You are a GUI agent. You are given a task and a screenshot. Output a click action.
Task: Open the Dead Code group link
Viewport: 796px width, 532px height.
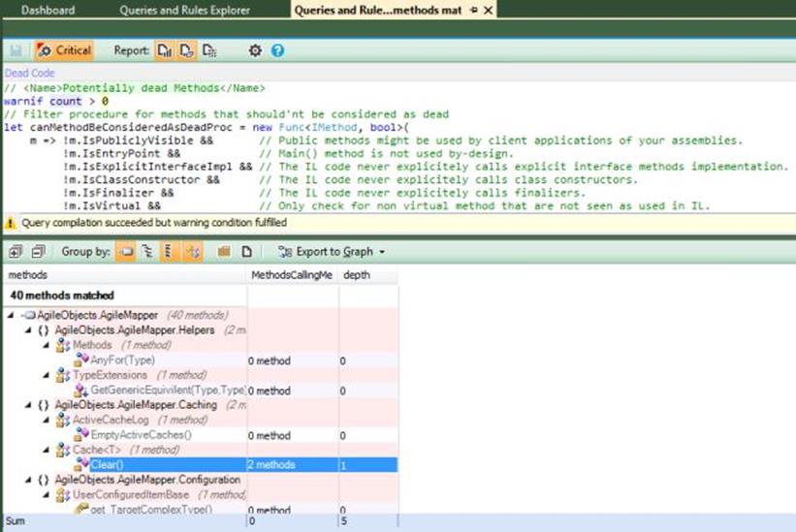pos(29,73)
